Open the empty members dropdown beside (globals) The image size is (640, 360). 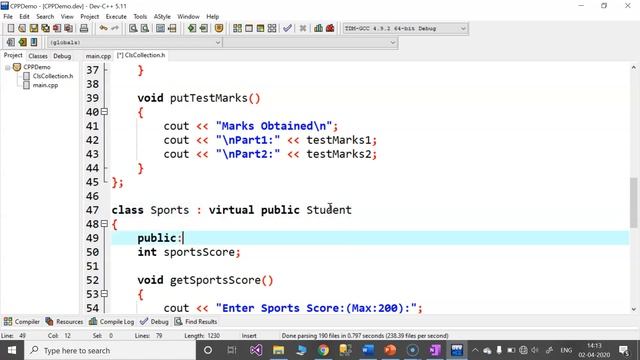coord(310,42)
